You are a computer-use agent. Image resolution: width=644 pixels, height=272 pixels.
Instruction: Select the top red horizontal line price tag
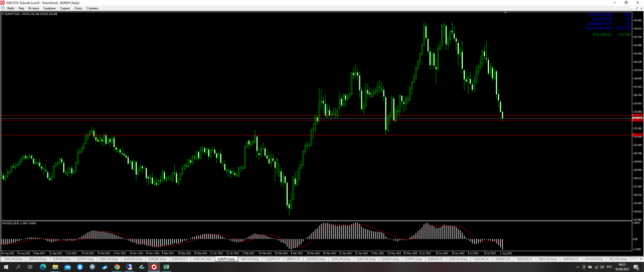[x=638, y=115]
